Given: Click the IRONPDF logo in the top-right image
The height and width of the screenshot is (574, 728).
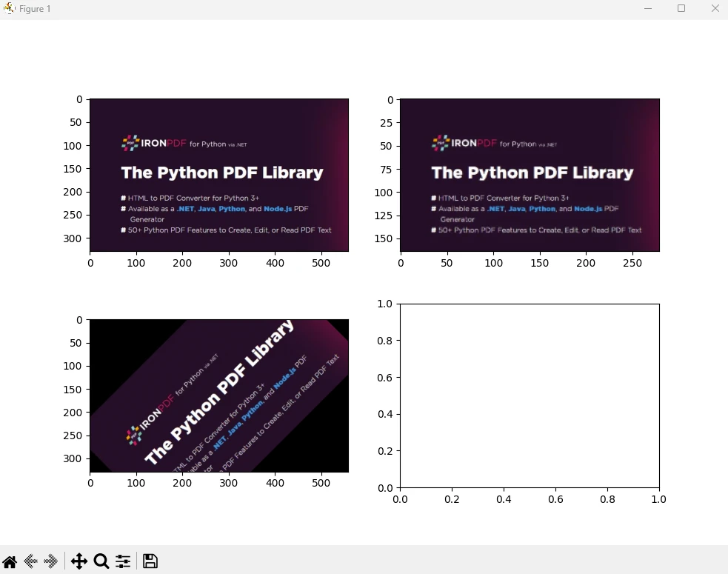Looking at the screenshot, I should pyautogui.click(x=464, y=143).
